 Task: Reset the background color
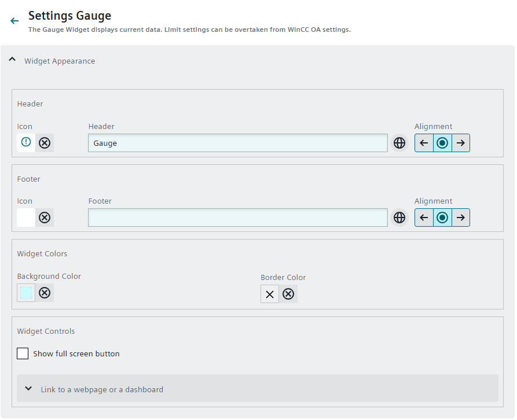tap(45, 293)
